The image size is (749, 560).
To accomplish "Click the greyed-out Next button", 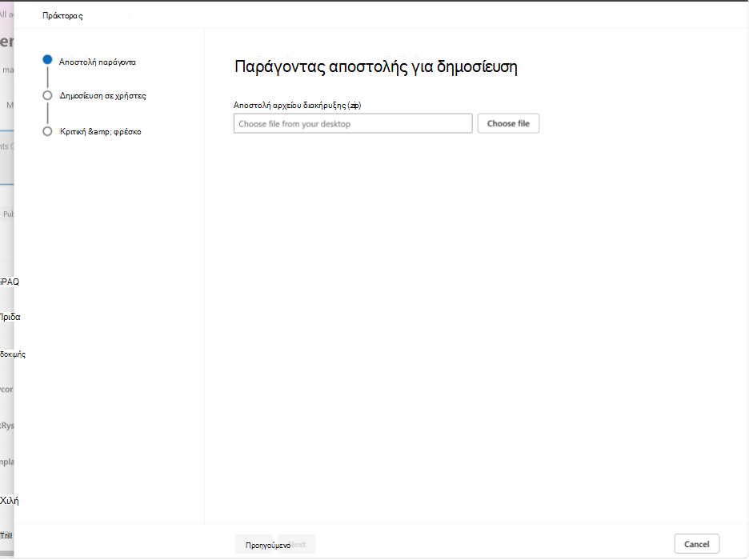I will (297, 544).
